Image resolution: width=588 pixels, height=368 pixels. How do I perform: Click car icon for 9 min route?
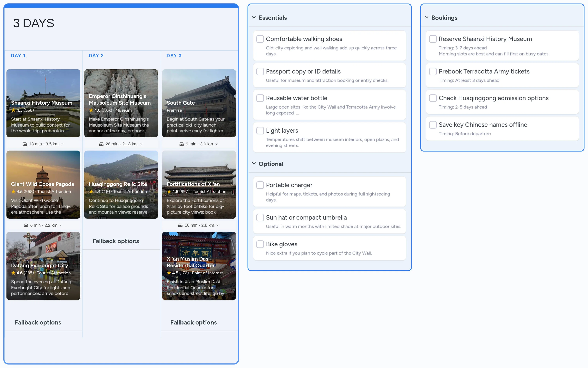pyautogui.click(x=181, y=144)
